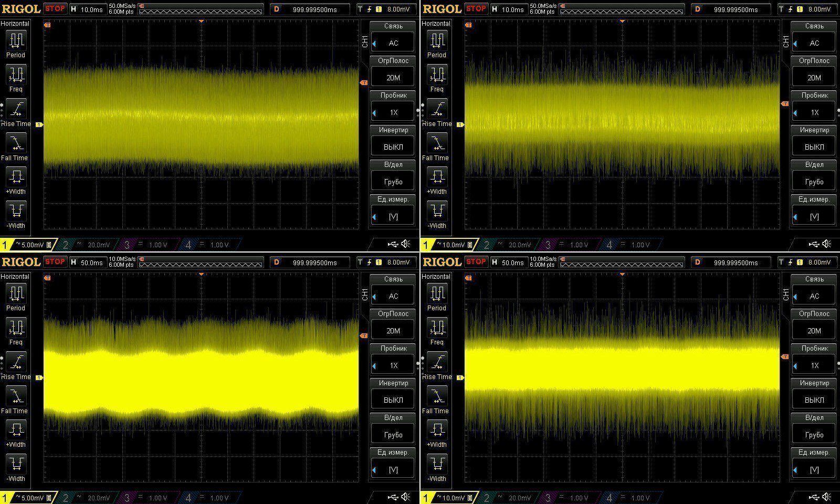Switch to channel 4 tab in bottom-right scope
Screen dimensions: 840x504
[x=628, y=497]
